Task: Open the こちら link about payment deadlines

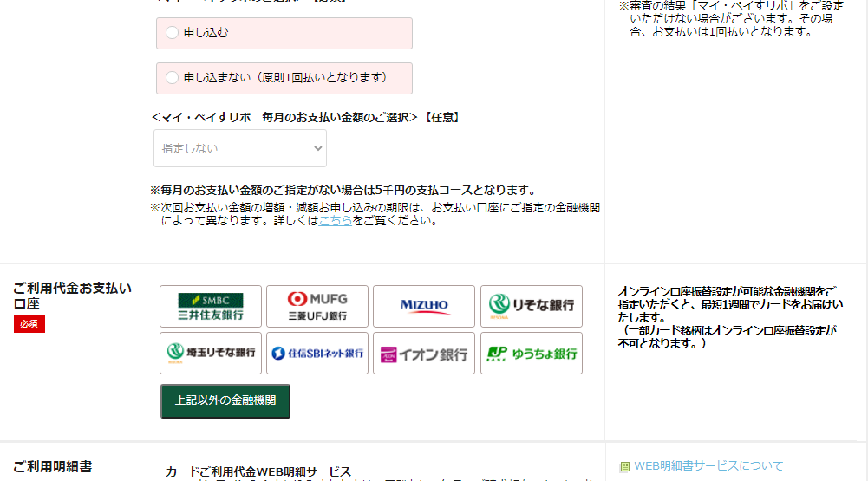Action: click(x=336, y=220)
